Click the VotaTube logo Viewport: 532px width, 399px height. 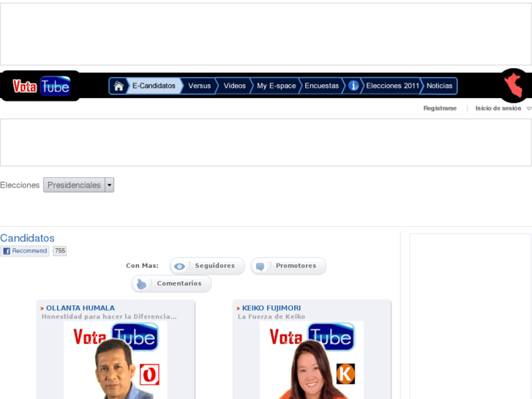pyautogui.click(x=42, y=86)
